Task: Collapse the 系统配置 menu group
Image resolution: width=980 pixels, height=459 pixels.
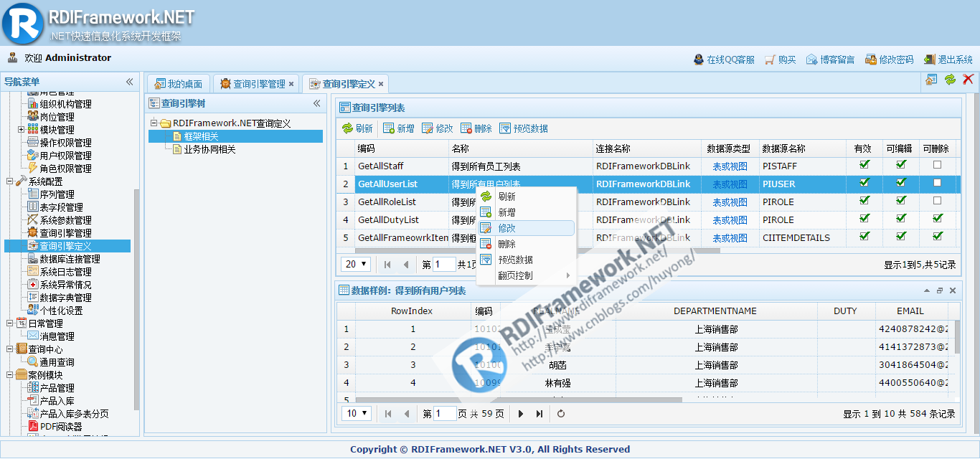Action: [x=9, y=181]
